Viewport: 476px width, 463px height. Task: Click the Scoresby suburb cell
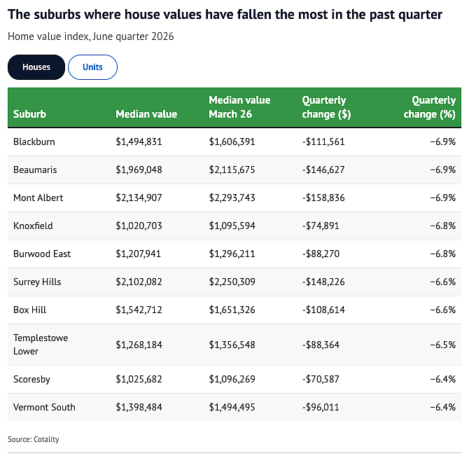pyautogui.click(x=31, y=379)
